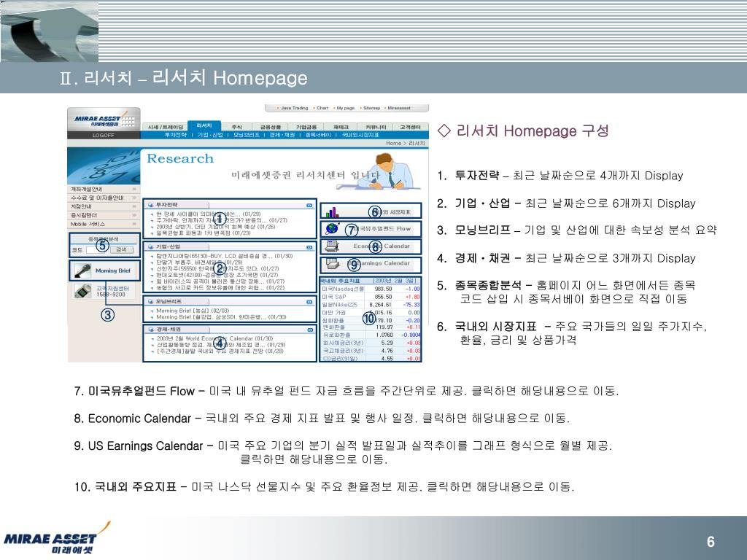Viewport: 747px width, 560px height.
Task: Click the arrow next to Mobile 서비스
Action: point(134,224)
